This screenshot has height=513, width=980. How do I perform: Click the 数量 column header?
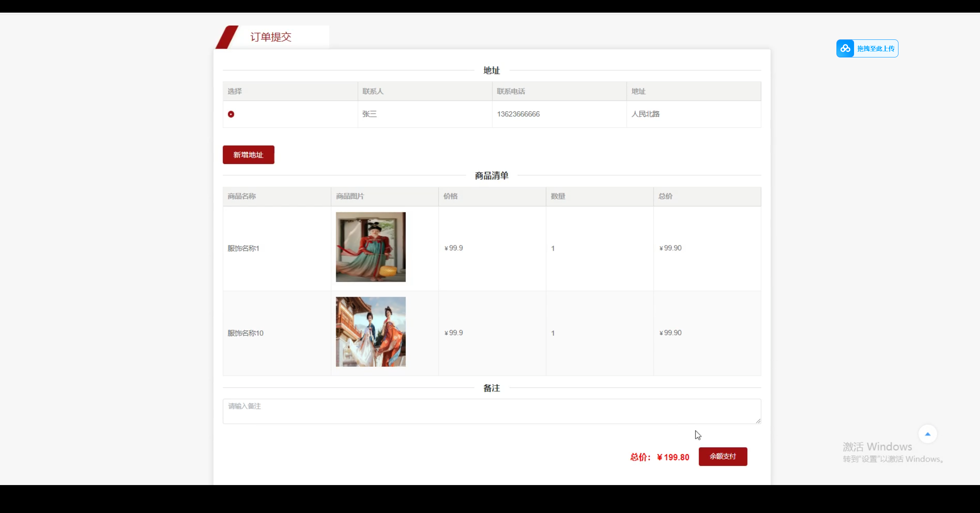point(558,196)
